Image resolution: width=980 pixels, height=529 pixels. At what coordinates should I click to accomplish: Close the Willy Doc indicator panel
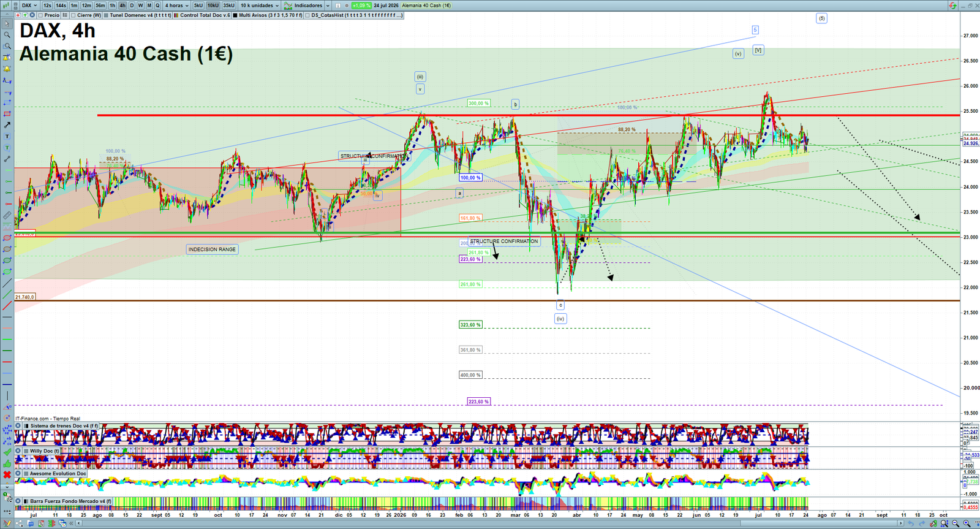coord(18,451)
